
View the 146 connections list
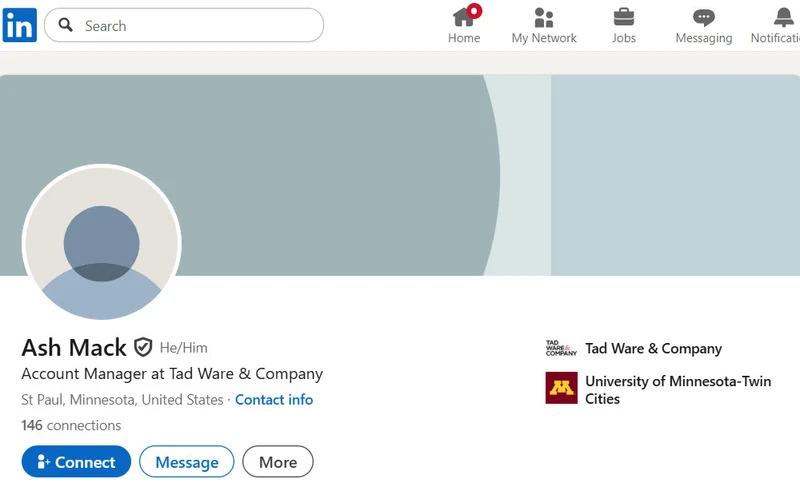[x=71, y=425]
